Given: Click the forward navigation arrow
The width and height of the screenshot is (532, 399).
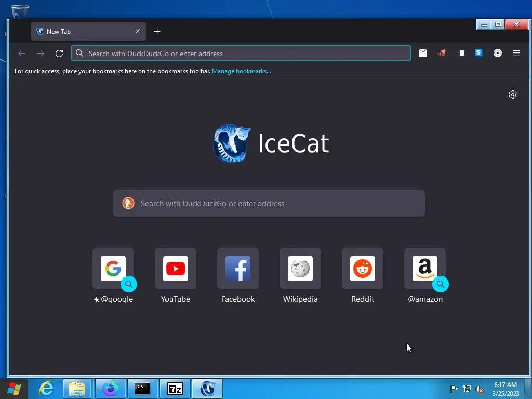Looking at the screenshot, I should [41, 54].
